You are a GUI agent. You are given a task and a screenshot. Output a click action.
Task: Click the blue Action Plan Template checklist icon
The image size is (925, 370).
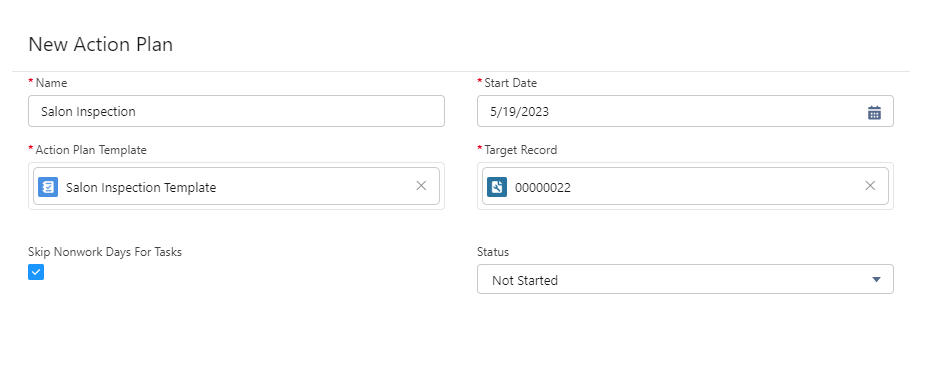(48, 187)
